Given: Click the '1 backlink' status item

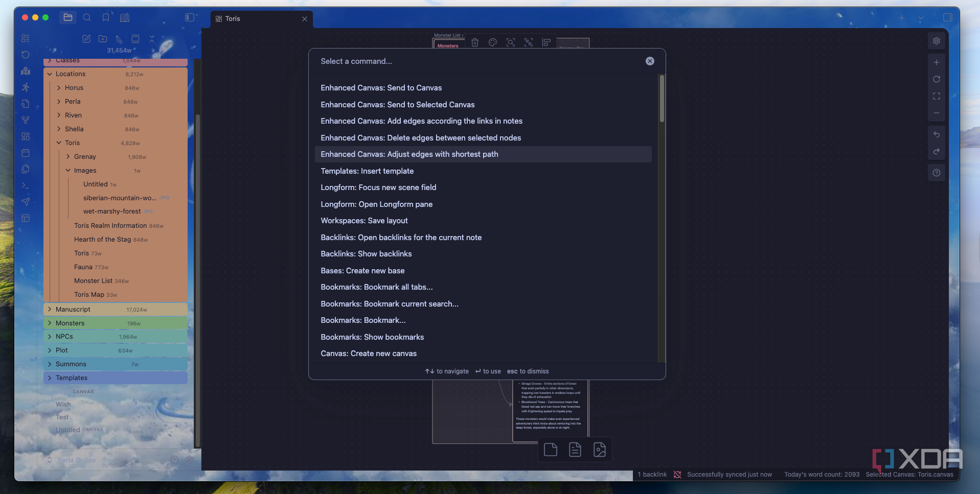Looking at the screenshot, I should click(x=652, y=475).
